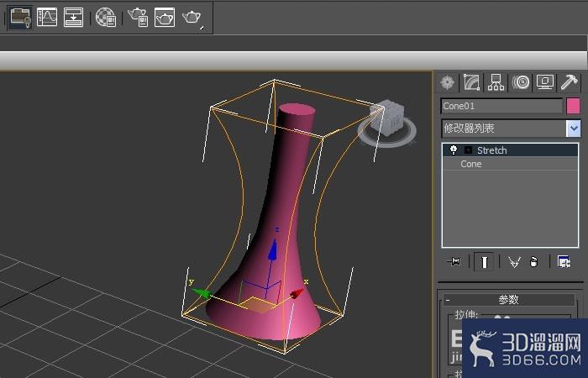Screen dimensions: 588x378
Task: Click the Make Unique icon
Action: [x=514, y=262]
